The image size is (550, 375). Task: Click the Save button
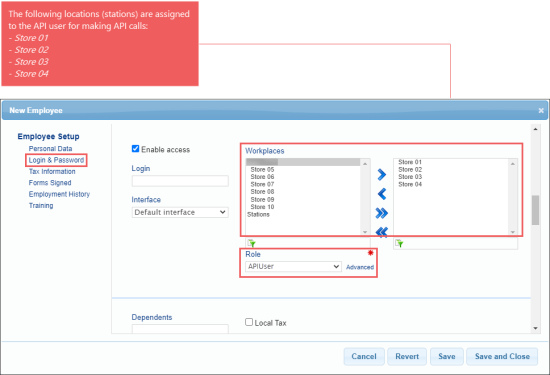(x=447, y=356)
